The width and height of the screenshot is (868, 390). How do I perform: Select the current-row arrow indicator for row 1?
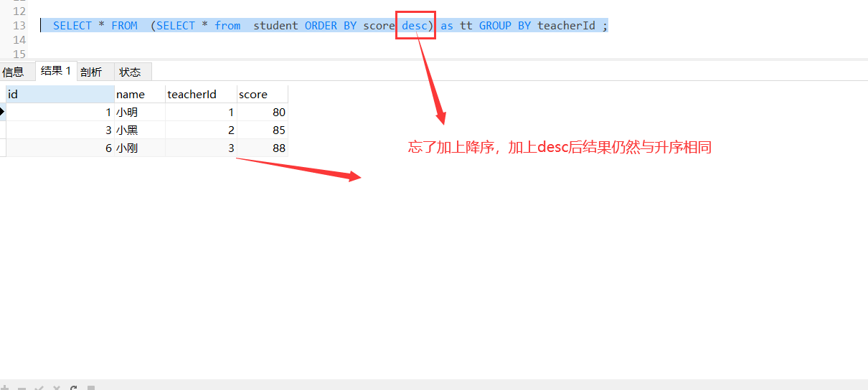(3, 112)
